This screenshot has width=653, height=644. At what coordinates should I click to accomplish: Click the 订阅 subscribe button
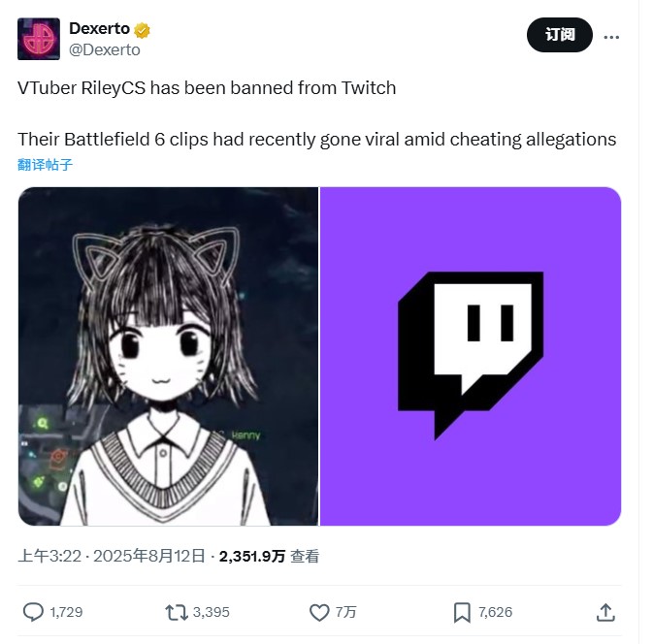point(559,35)
